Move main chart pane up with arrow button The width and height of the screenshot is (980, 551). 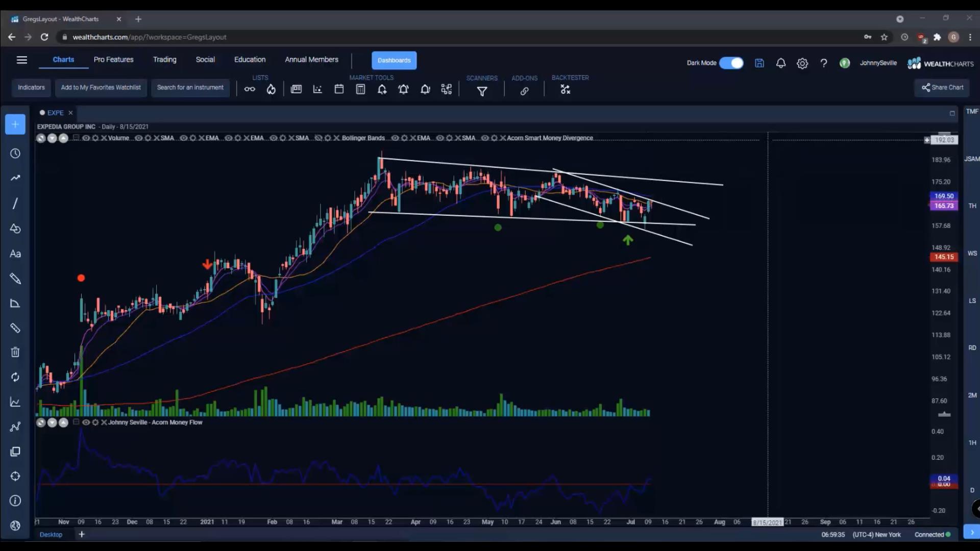pos(63,138)
